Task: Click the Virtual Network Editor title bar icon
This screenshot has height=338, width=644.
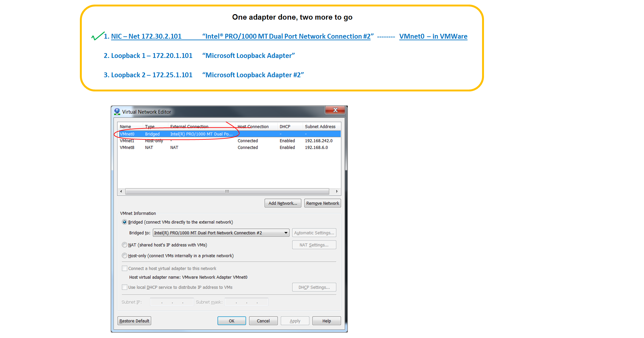Action: pos(117,111)
